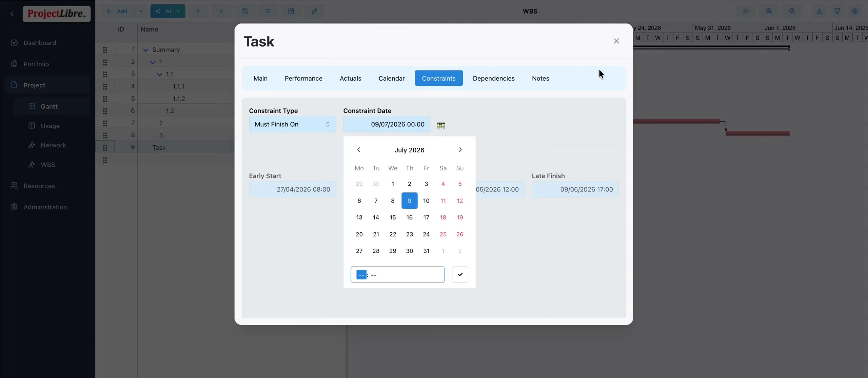868x378 pixels.
Task: Switch to the Calendar tab
Action: (x=391, y=78)
